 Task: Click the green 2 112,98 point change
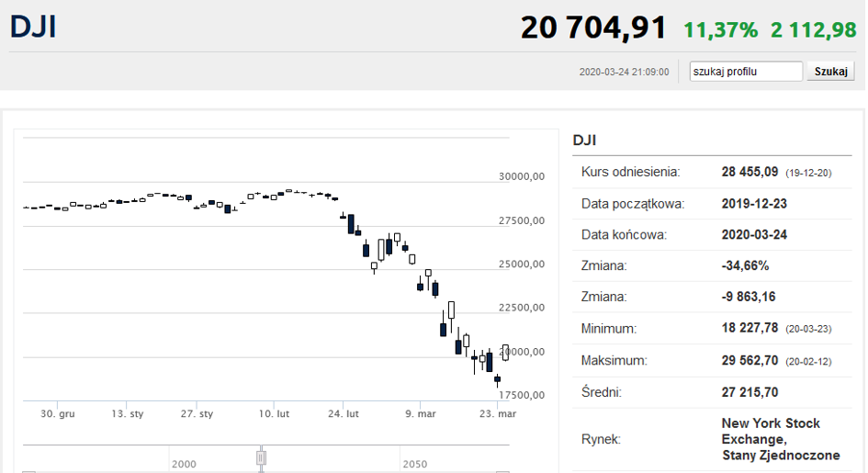tap(813, 29)
